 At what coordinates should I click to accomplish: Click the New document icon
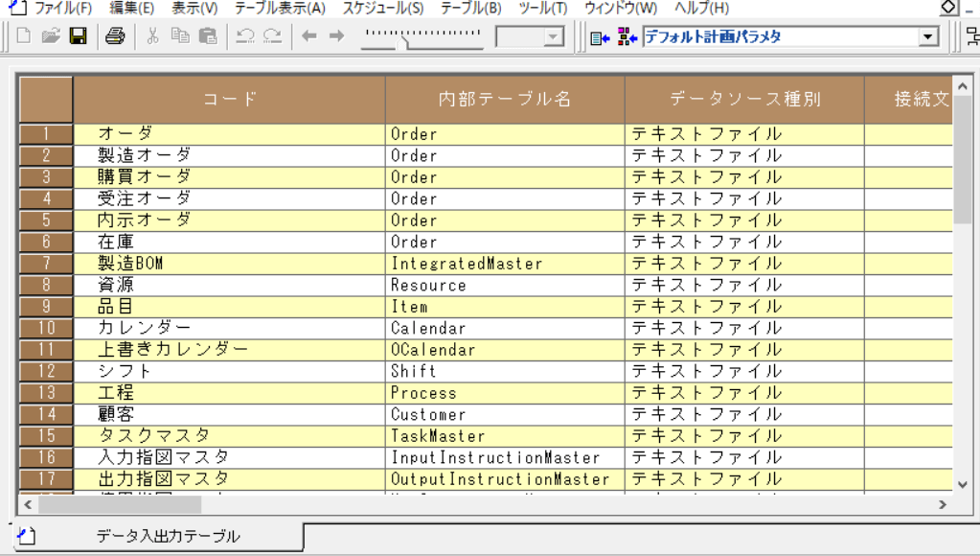(x=24, y=35)
